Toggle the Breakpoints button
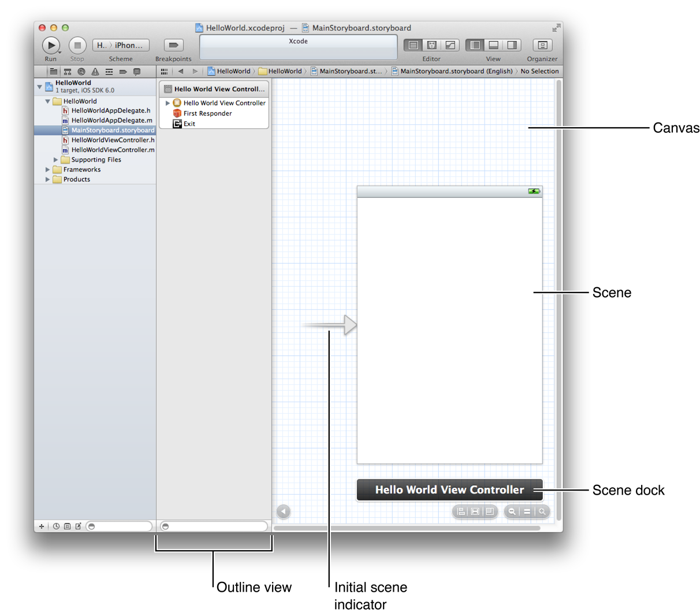Screen dimensions: 700x616 [173, 44]
